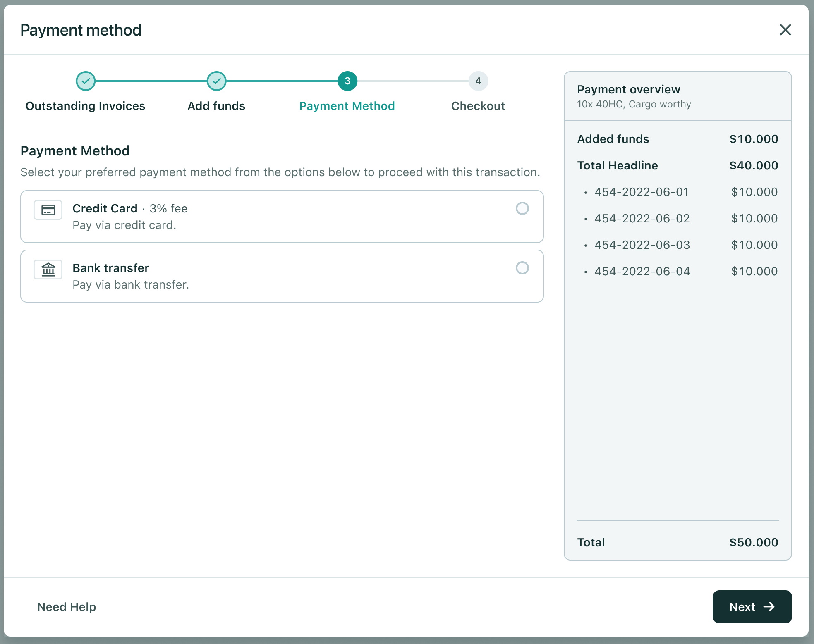This screenshot has width=814, height=644.
Task: Click the credit card icon
Action: pyautogui.click(x=48, y=210)
